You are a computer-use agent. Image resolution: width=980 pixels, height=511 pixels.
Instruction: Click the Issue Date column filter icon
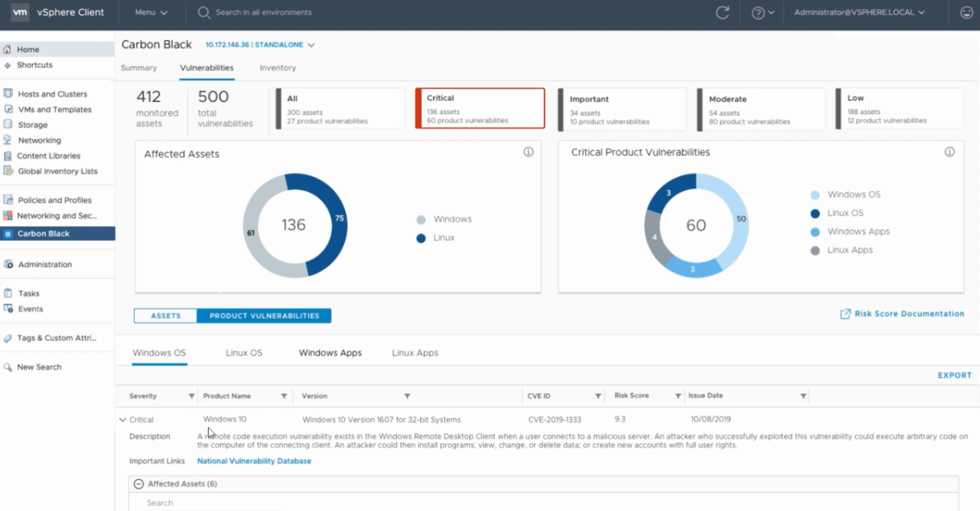tap(803, 396)
